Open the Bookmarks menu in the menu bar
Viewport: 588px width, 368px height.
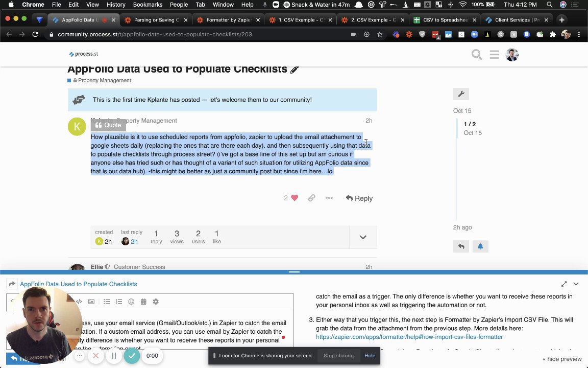point(148,5)
